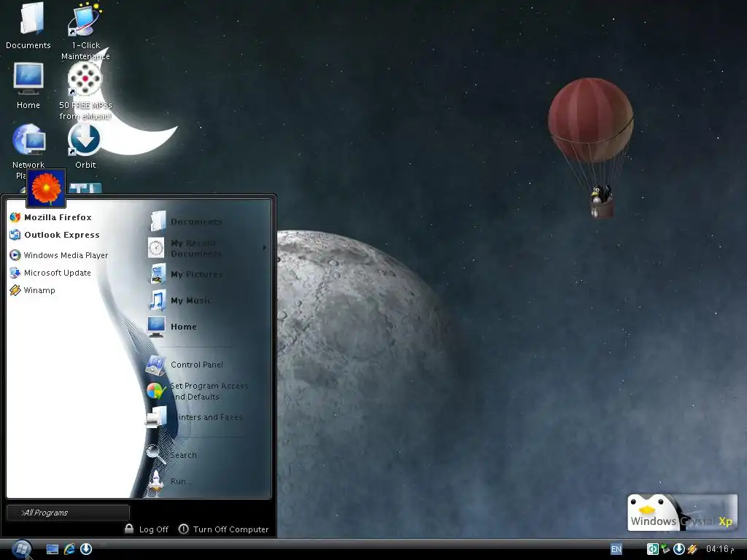Launch the 1-Click Maintenance desktop shortcut

coord(85,31)
